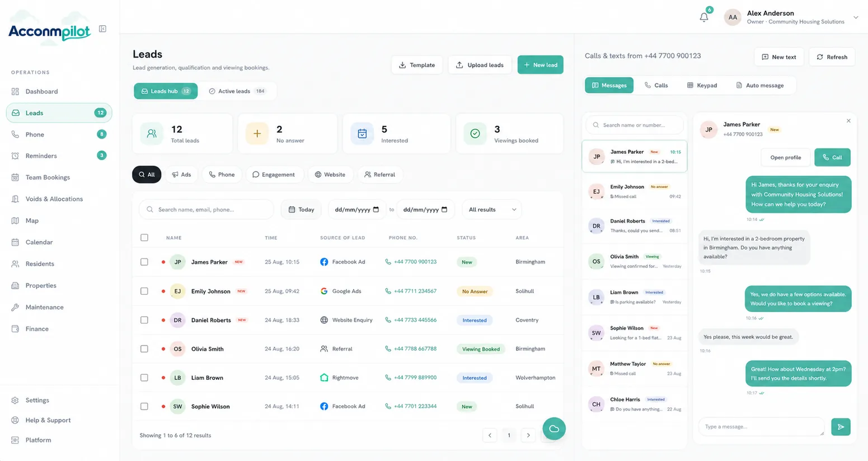Check the box for Daniel Roberts
The width and height of the screenshot is (868, 461).
point(144,320)
